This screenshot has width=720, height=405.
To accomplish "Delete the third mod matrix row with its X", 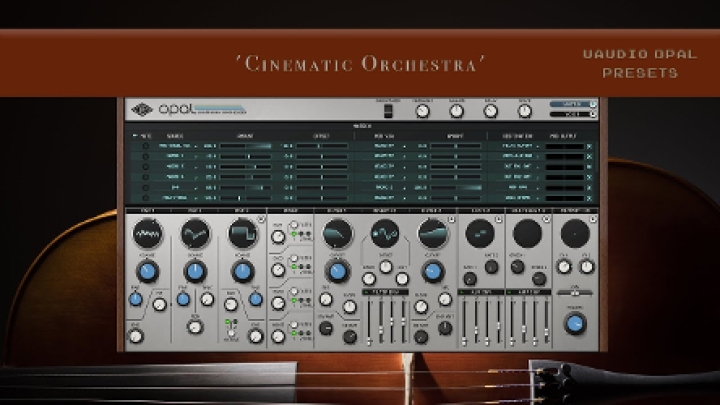I will [x=589, y=167].
